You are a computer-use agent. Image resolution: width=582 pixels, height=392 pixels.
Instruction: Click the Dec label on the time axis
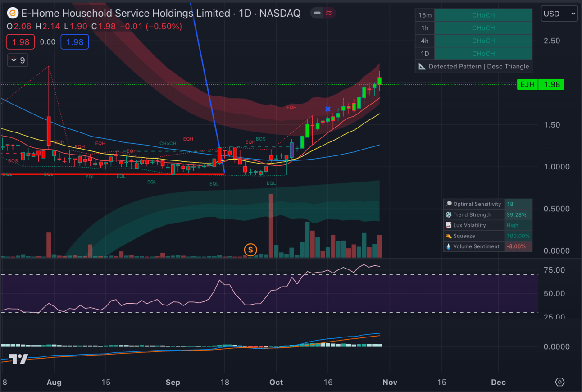(498, 383)
